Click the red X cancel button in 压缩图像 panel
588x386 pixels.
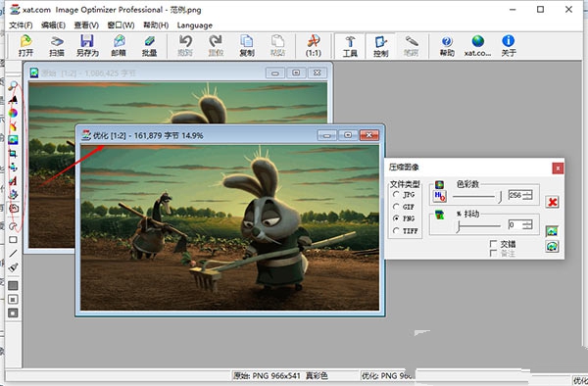pyautogui.click(x=552, y=202)
